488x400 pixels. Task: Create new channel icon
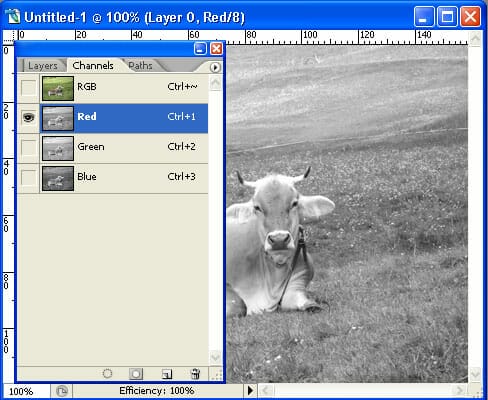point(167,374)
